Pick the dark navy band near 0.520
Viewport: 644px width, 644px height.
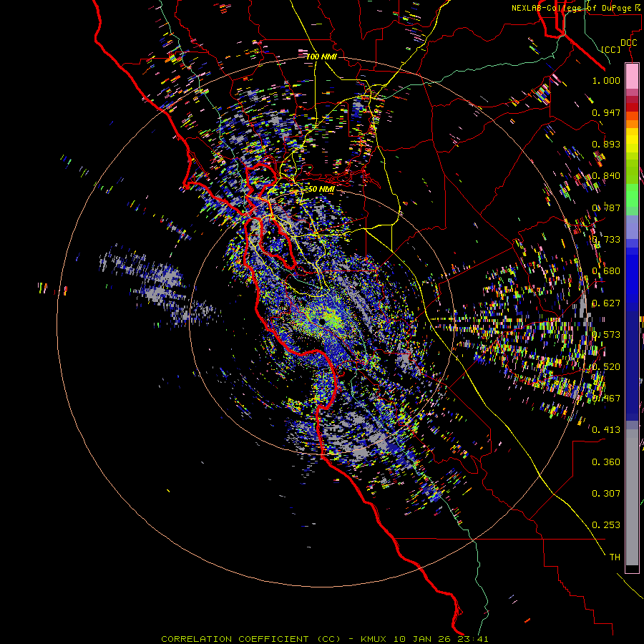632,364
